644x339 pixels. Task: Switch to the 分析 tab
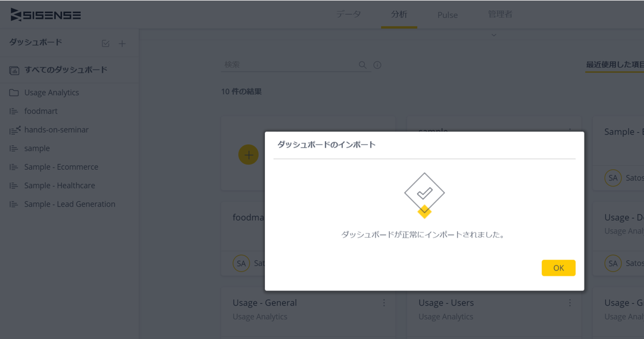pos(399,14)
